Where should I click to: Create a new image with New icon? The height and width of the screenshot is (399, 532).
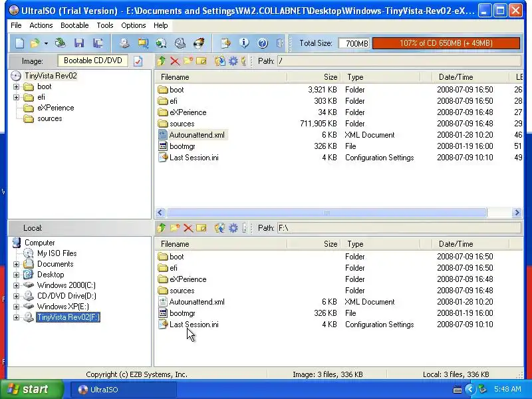tap(19, 43)
